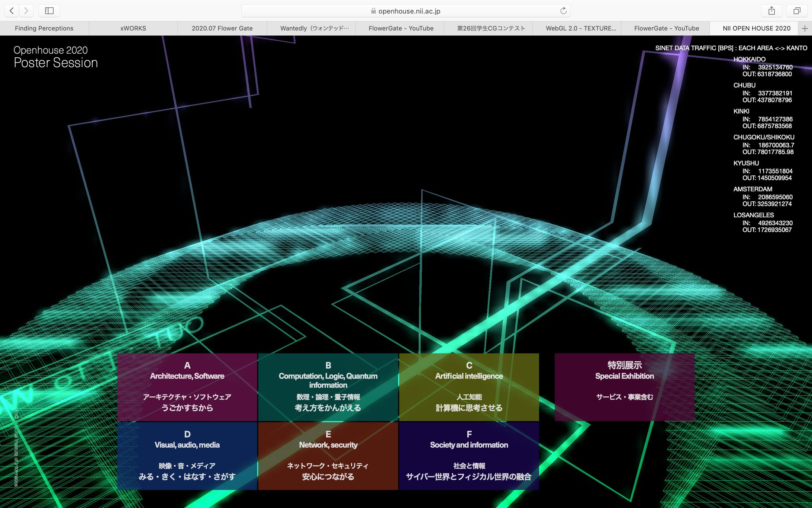Open category B Computation, Logic, Quantum information
Screen dimensions: 812x508
(x=328, y=387)
